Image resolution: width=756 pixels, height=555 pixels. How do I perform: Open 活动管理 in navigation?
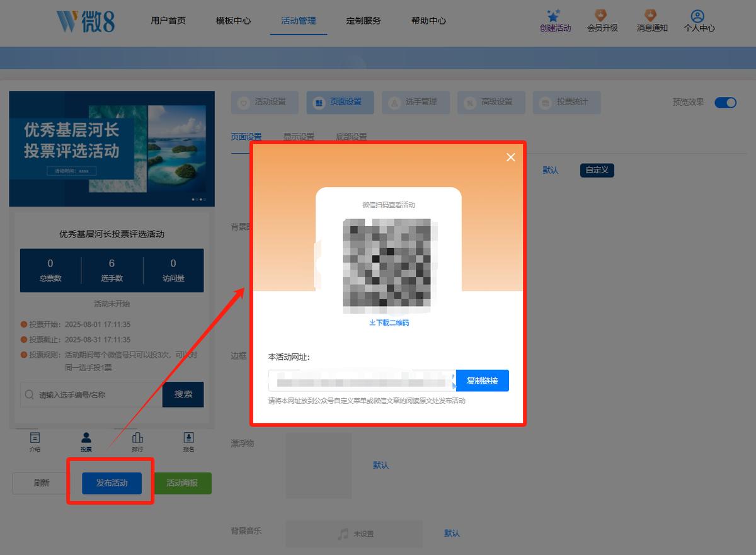(x=299, y=21)
